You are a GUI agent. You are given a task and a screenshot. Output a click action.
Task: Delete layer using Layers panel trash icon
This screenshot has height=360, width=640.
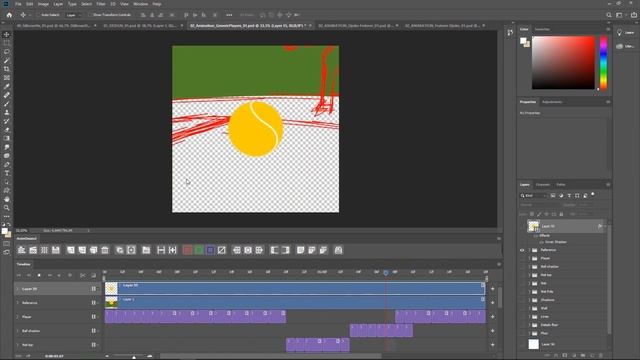[x=602, y=356]
